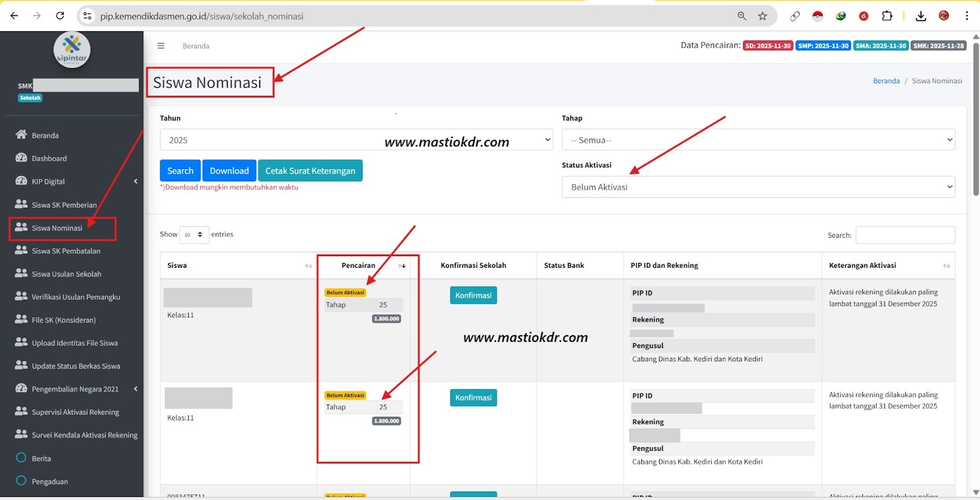
Task: Click Status Bank column header
Action: coord(564,265)
